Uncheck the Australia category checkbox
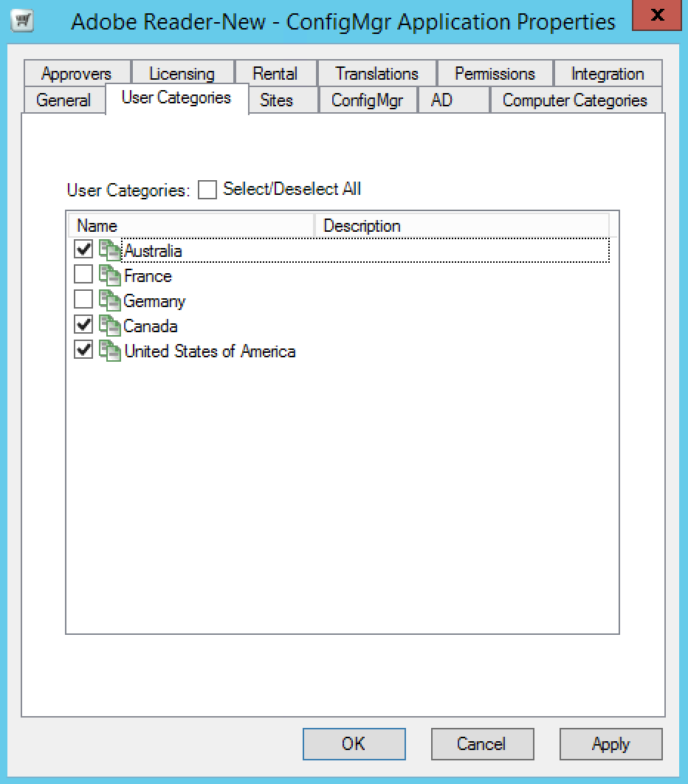The width and height of the screenshot is (688, 784). (83, 251)
